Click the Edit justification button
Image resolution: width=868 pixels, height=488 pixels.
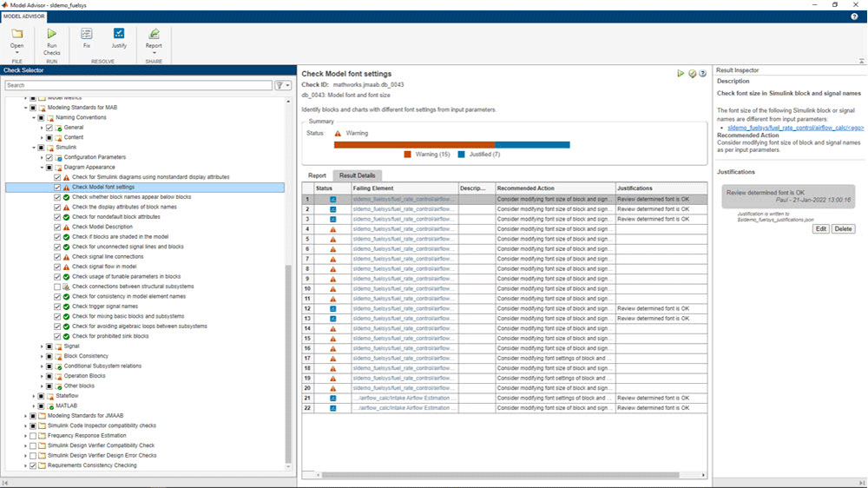(820, 229)
